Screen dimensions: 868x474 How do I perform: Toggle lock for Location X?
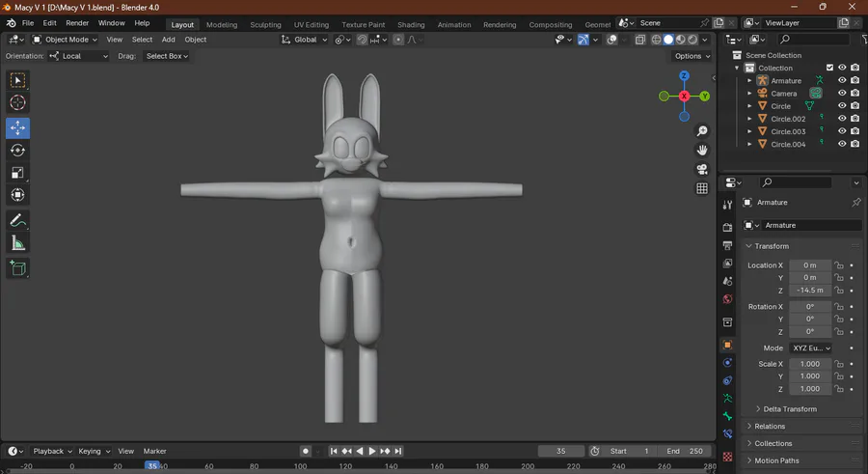click(839, 265)
